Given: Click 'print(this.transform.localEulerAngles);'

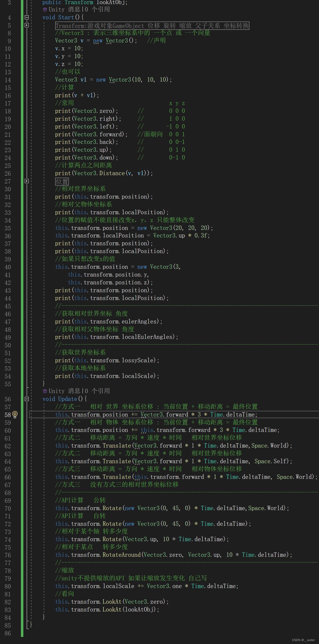Looking at the screenshot, I should (x=117, y=337).
